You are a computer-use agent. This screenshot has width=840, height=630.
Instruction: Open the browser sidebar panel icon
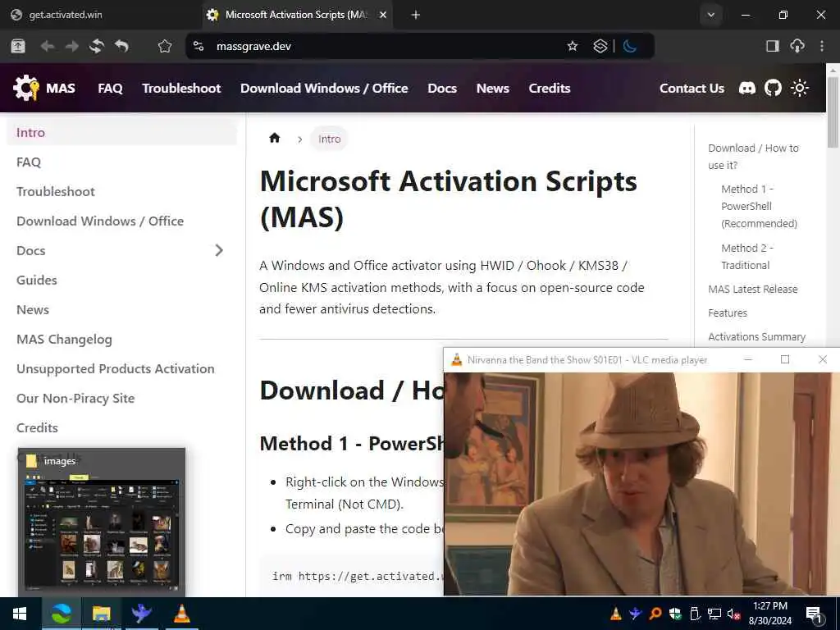pyautogui.click(x=772, y=46)
